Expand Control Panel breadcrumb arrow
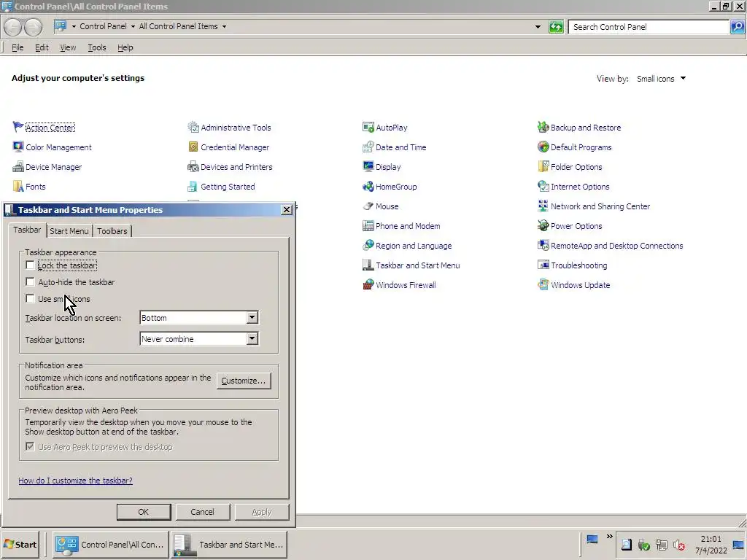This screenshot has width=747, height=560. click(x=133, y=27)
